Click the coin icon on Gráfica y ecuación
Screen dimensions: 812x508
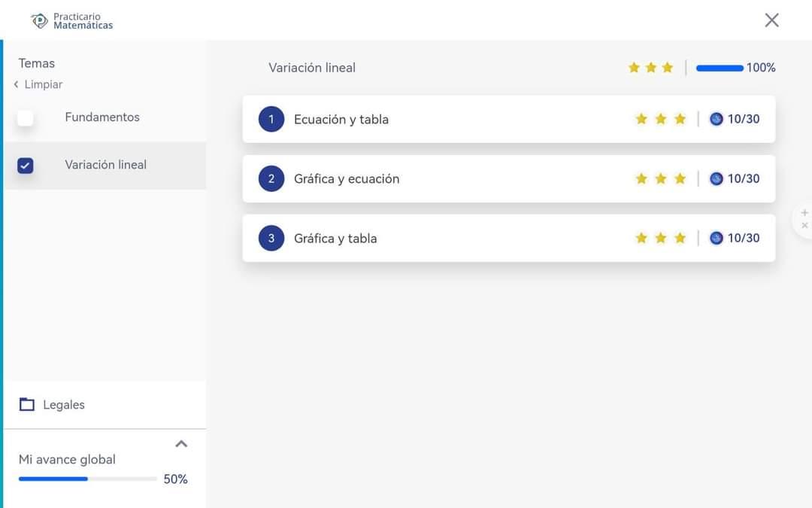pyautogui.click(x=716, y=178)
